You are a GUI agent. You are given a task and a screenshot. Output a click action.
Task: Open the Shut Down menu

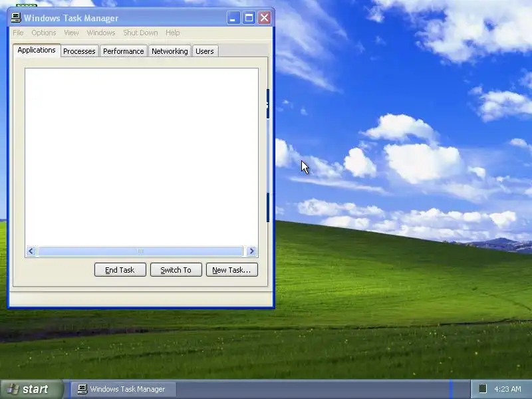[x=140, y=33]
